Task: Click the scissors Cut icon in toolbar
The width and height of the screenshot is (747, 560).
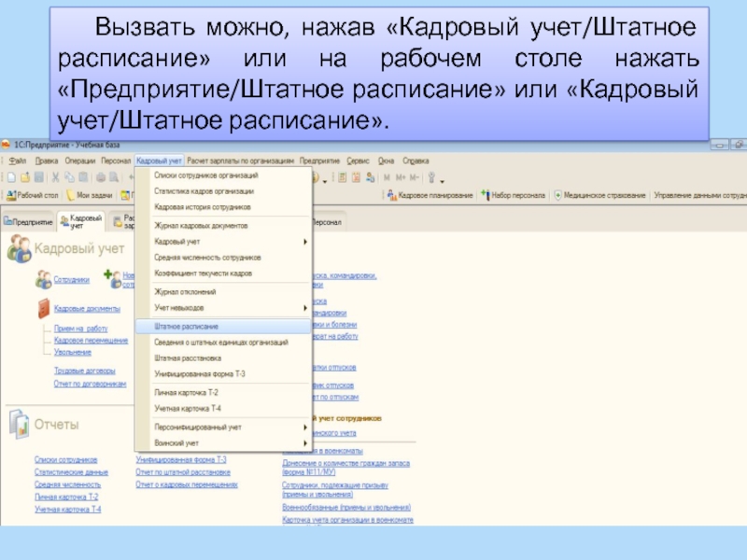Action: pyautogui.click(x=56, y=177)
